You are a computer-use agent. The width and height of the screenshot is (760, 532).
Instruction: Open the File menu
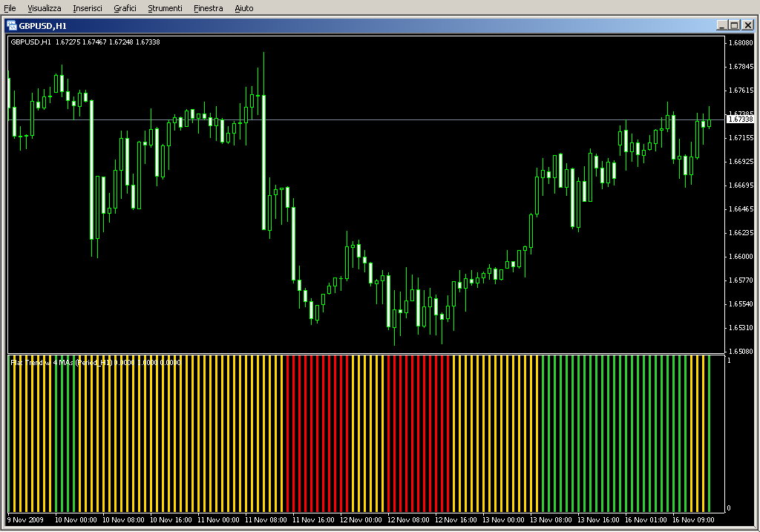(10, 8)
